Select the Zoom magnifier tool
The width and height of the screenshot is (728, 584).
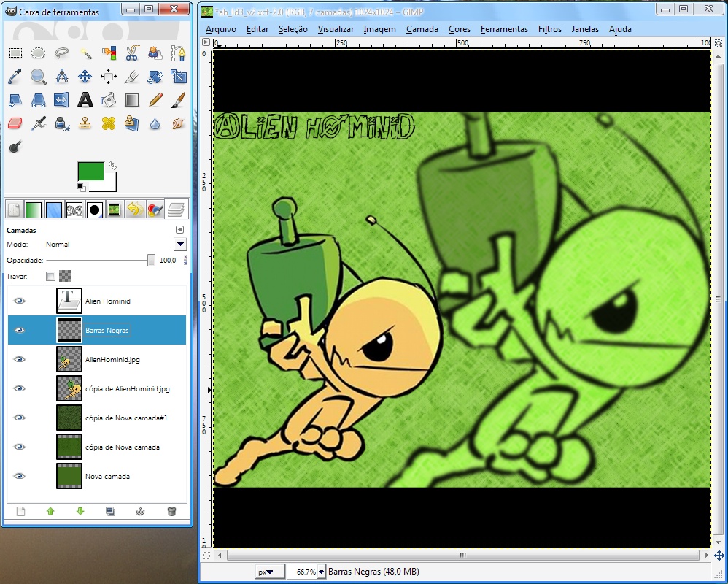(38, 76)
